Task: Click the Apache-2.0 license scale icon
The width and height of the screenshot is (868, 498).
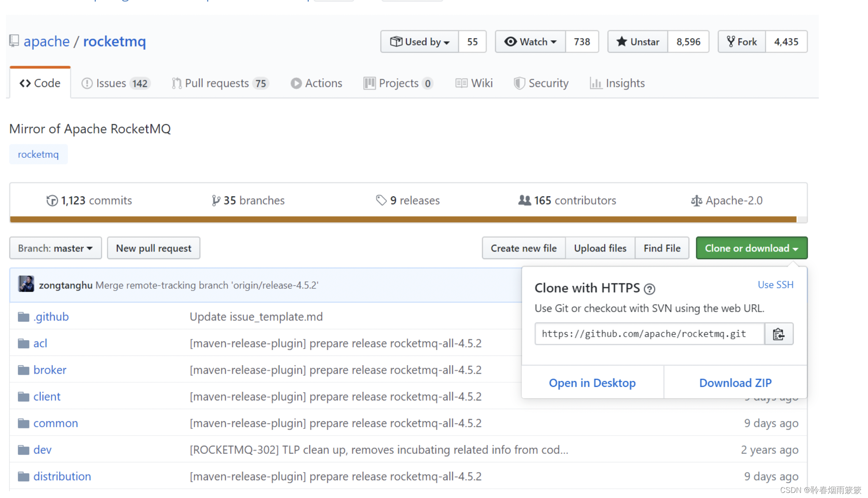Action: [696, 201]
